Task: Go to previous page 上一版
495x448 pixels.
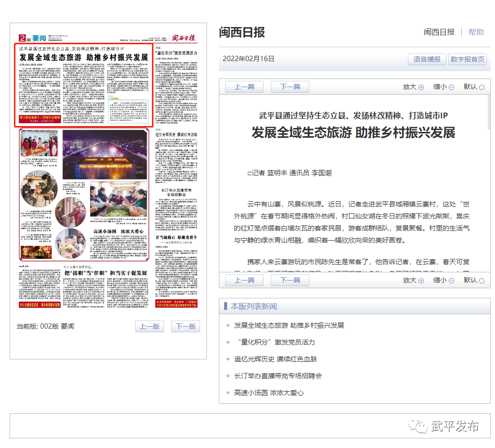Action: [x=150, y=326]
